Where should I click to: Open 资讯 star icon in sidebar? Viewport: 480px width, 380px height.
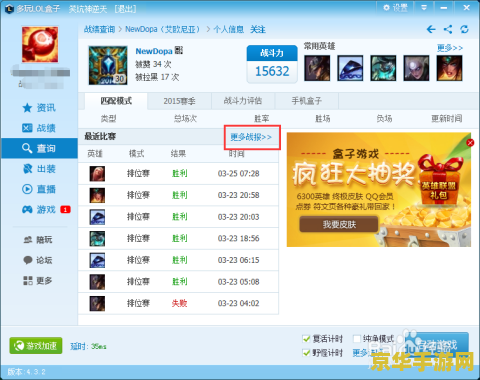27,108
